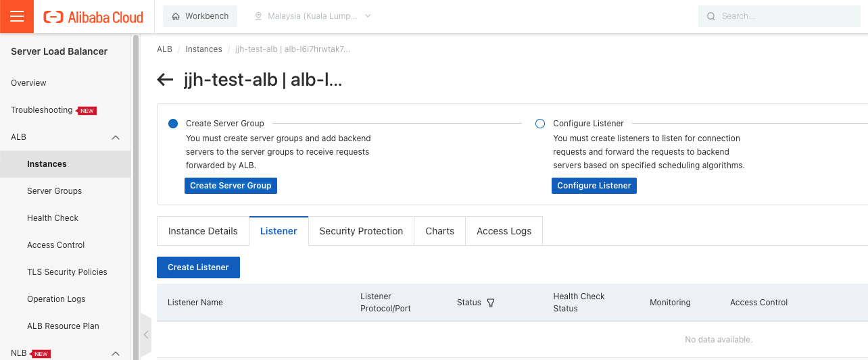
Task: Click Health Check Status column header
Action: pyautogui.click(x=579, y=303)
